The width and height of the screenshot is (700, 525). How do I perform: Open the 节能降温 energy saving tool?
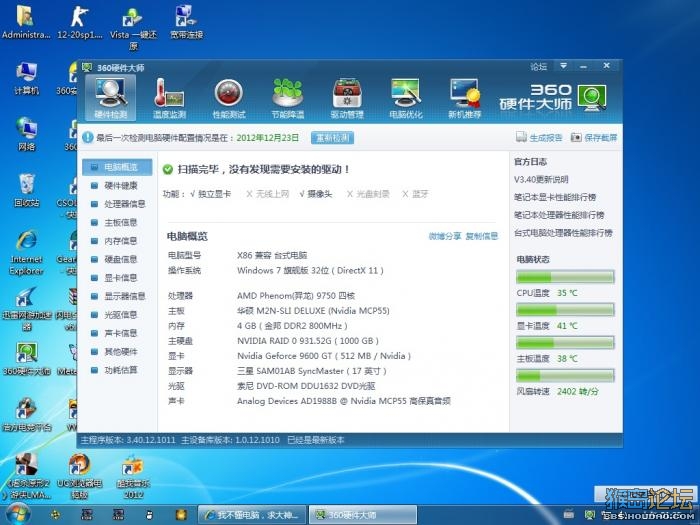coord(288,98)
